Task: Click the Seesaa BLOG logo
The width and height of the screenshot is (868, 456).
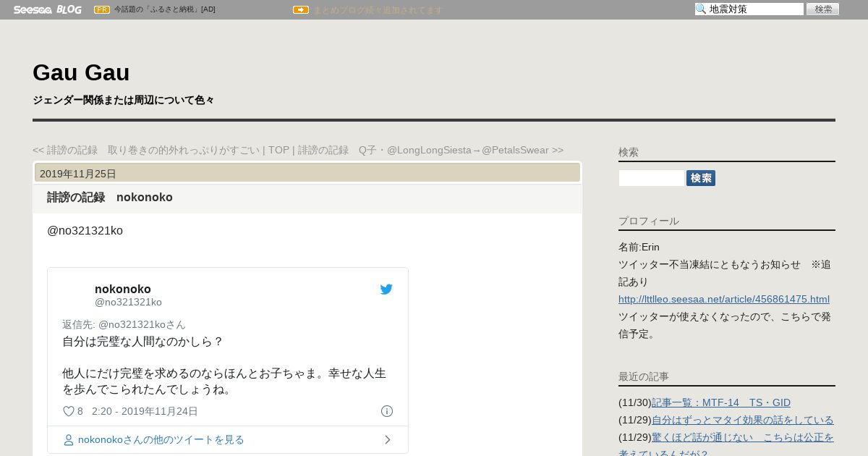Action: pyautogui.click(x=48, y=9)
